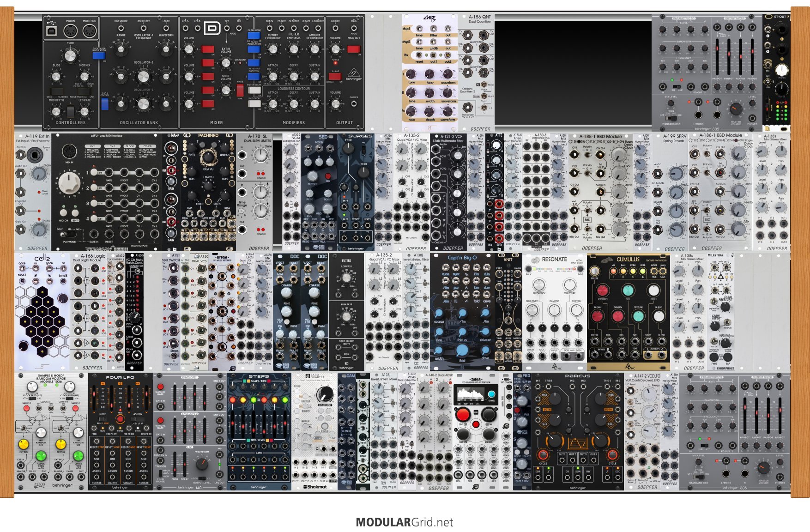This screenshot has height=532, width=810.
Task: Click the cyan Channel button on Zadar
Action: [491, 394]
